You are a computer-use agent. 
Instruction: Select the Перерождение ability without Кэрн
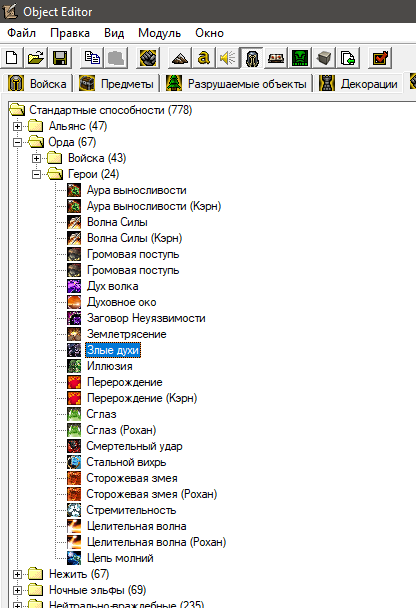[124, 382]
